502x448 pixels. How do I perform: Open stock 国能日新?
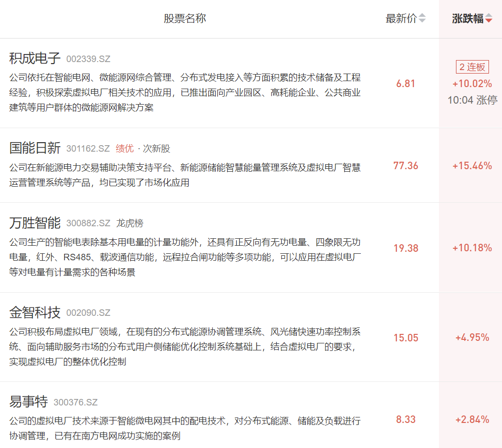pyautogui.click(x=35, y=148)
